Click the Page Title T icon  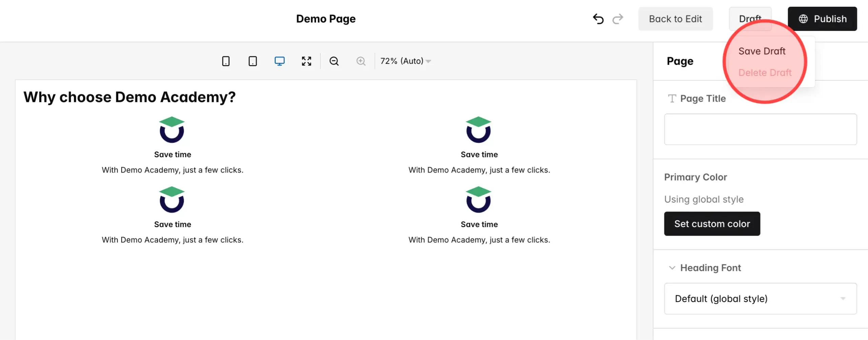(672, 98)
